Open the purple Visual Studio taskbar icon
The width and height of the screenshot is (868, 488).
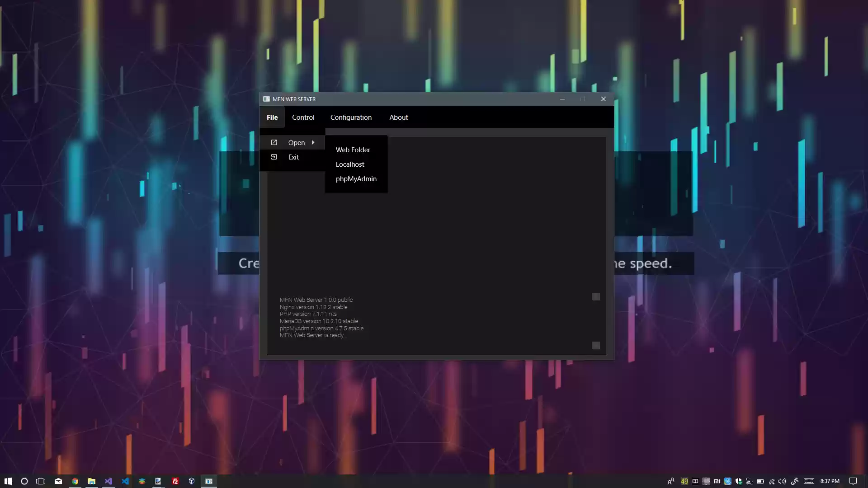[x=108, y=481]
